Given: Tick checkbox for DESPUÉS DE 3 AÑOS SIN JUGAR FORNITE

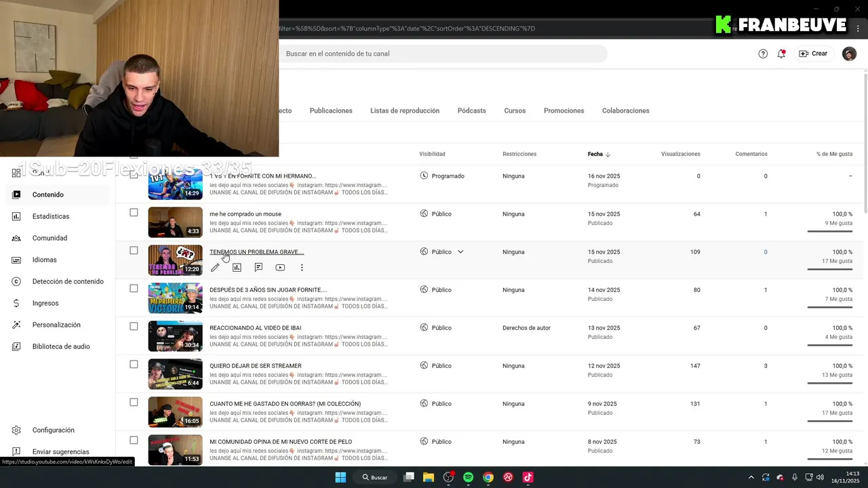Looking at the screenshot, I should point(134,289).
